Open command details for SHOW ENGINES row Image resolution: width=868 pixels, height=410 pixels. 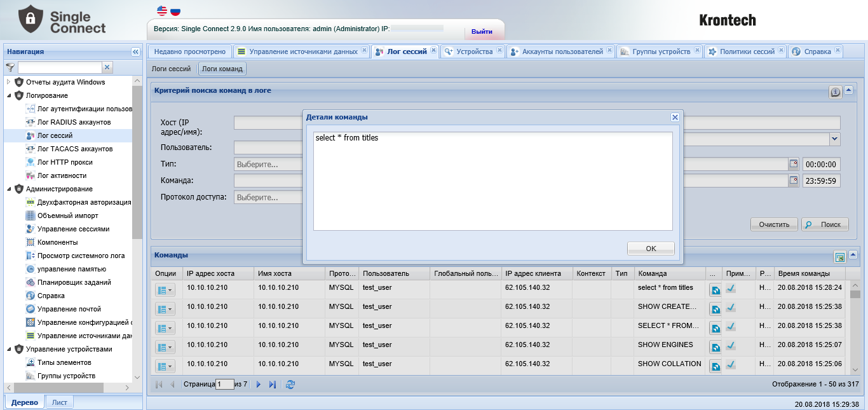click(x=715, y=348)
